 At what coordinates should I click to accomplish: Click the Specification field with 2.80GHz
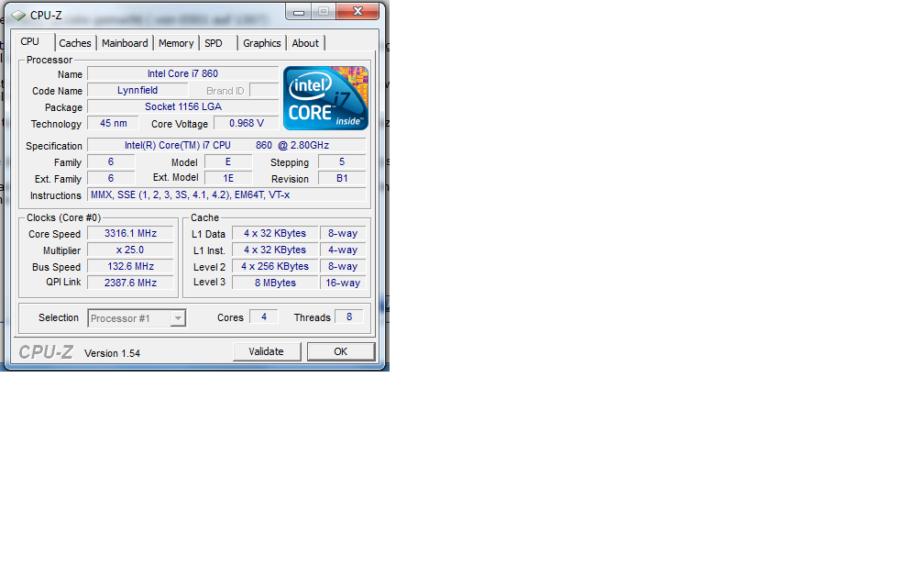[227, 145]
